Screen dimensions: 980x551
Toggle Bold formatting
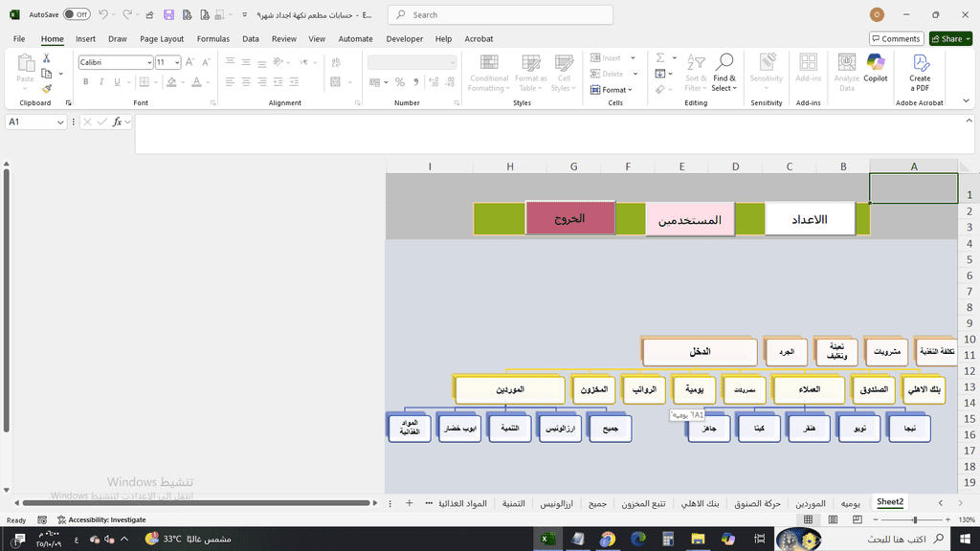(x=86, y=82)
